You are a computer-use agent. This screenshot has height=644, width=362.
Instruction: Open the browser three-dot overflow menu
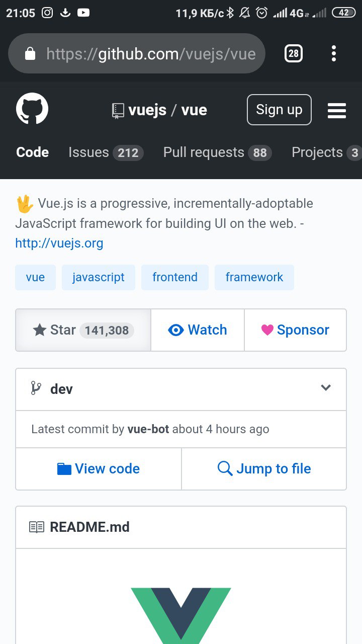(x=334, y=53)
